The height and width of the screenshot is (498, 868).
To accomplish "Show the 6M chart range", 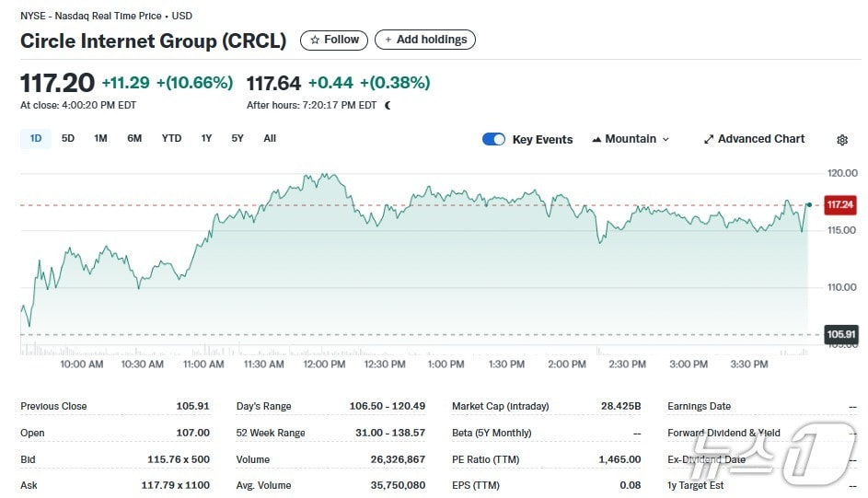I will click(x=134, y=138).
